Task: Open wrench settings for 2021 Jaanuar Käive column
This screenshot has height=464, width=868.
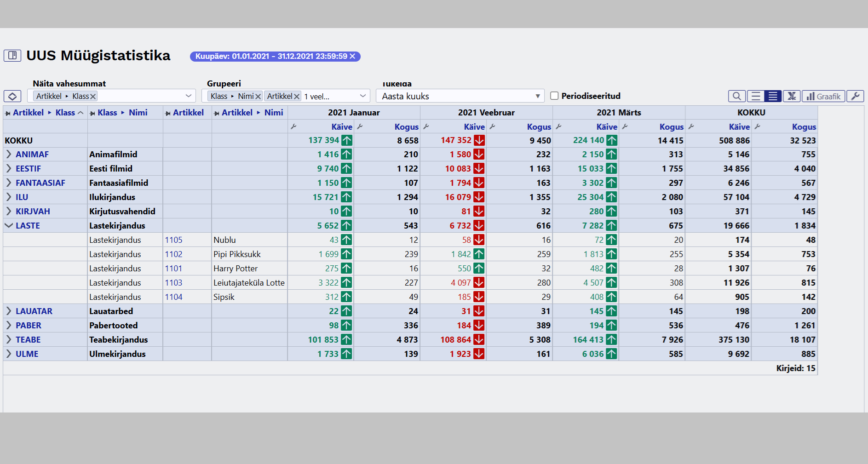Action: point(293,126)
